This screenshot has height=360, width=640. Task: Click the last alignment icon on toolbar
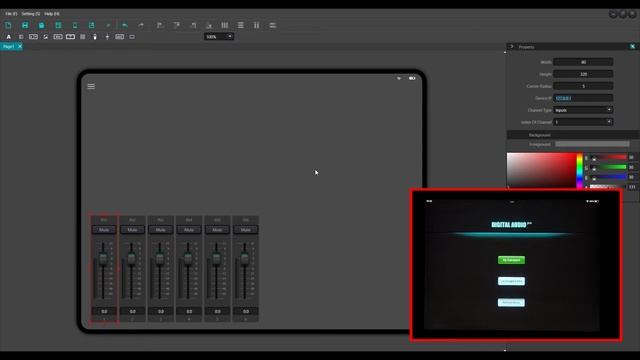click(x=273, y=25)
